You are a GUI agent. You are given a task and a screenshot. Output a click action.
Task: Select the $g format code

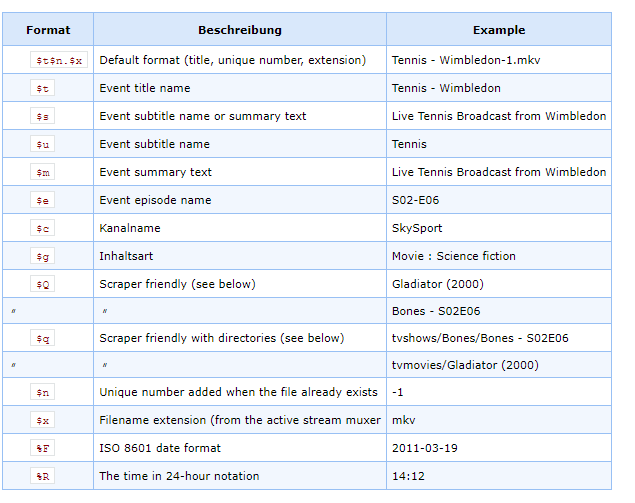point(43,256)
